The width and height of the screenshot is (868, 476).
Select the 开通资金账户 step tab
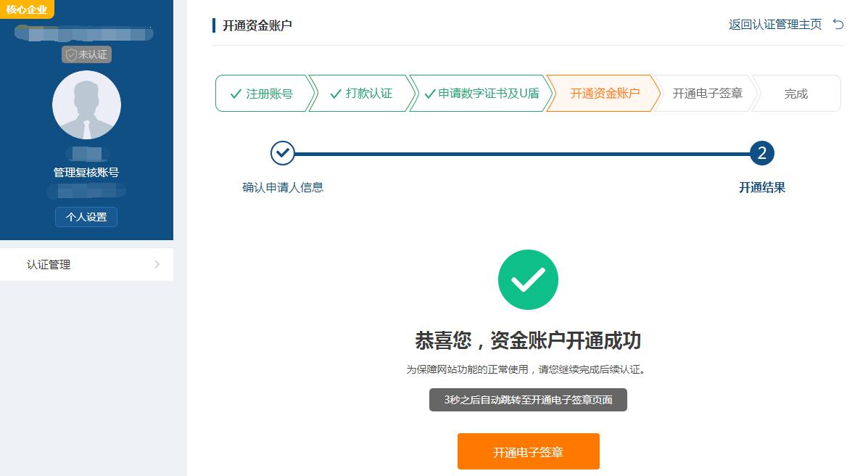[603, 93]
